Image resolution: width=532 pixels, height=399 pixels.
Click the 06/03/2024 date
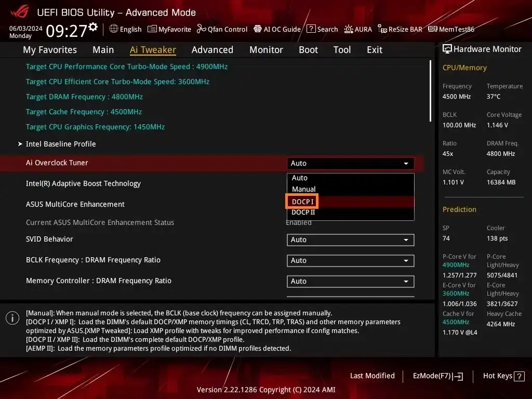26,28
